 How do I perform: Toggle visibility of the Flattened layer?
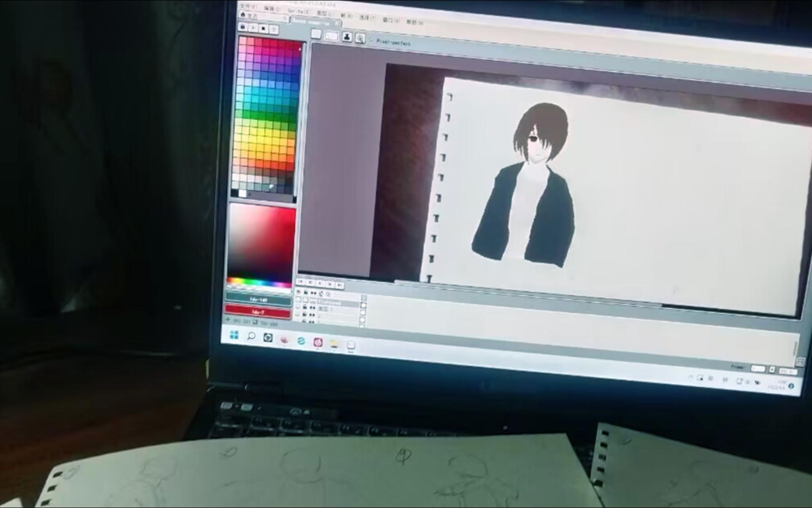click(x=298, y=300)
